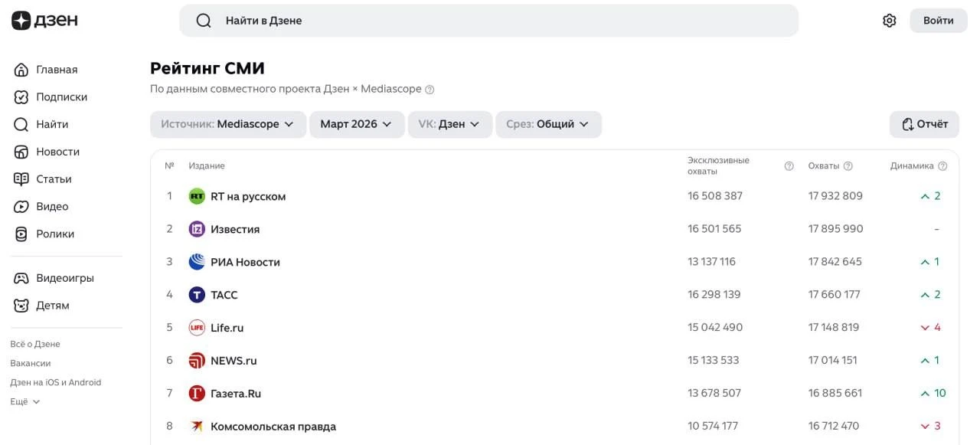Click the Dzen logo in header
980x445 pixels.
(x=44, y=21)
